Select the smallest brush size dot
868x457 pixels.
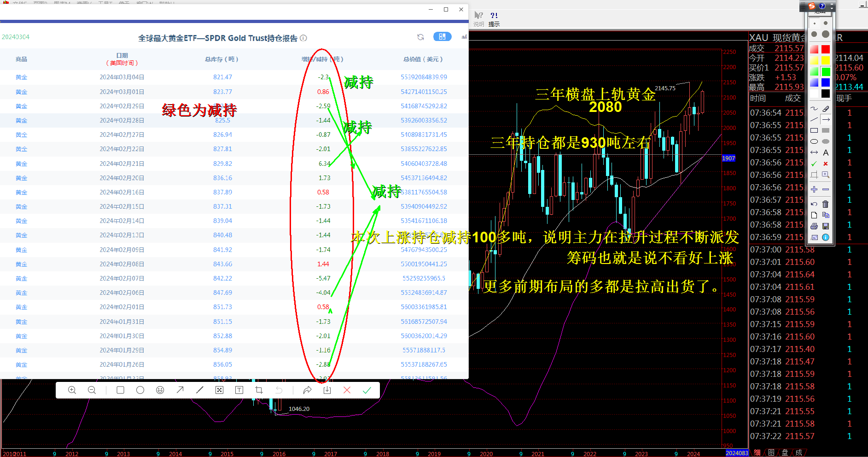point(814,23)
